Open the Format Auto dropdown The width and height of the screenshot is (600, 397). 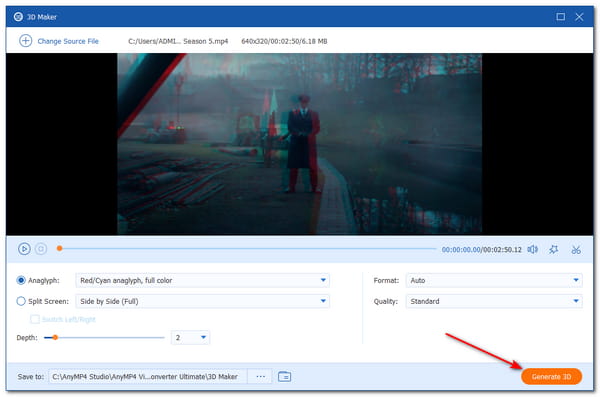point(494,280)
